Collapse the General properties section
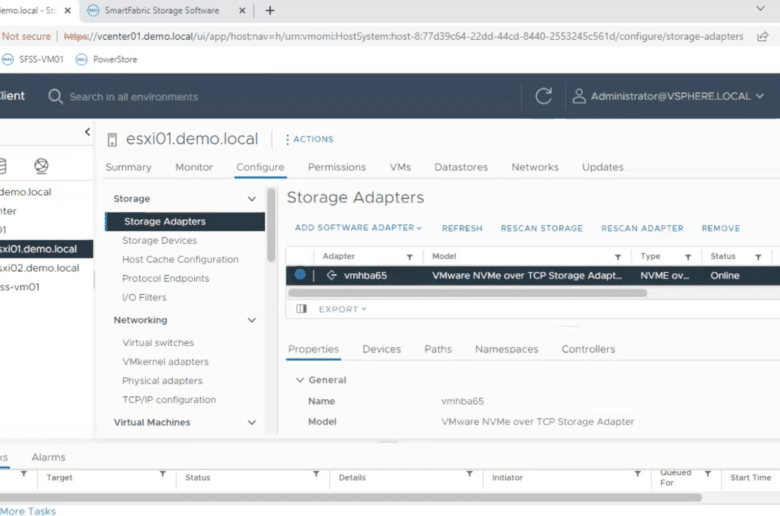Image resolution: width=780 pixels, height=516 pixels. coord(299,380)
